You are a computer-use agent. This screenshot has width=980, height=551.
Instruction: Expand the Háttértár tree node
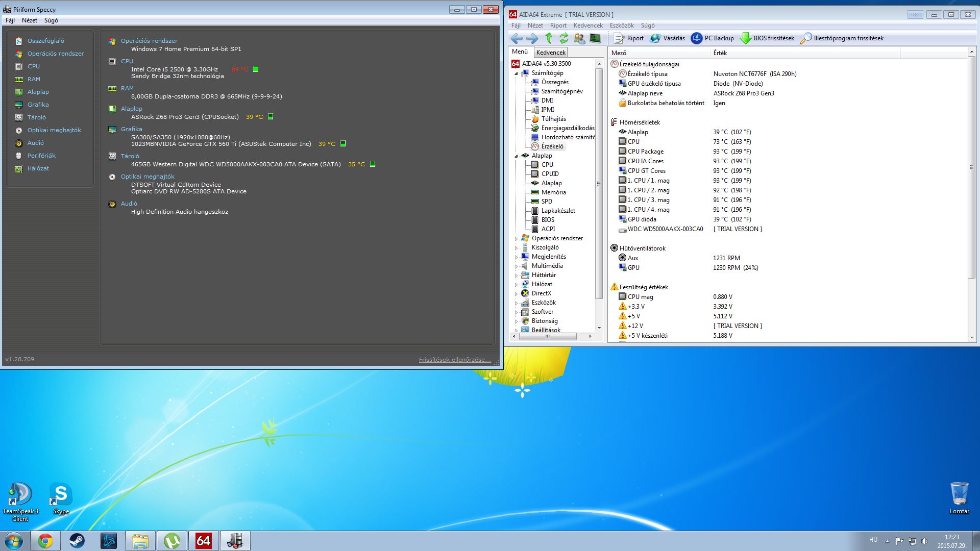point(516,275)
